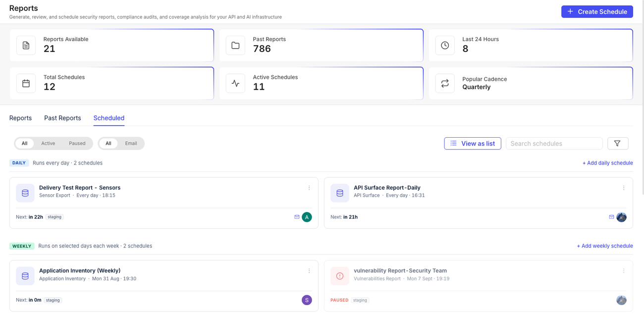
Task: Click the photo avatar on vulnerability Report card
Action: click(x=622, y=300)
